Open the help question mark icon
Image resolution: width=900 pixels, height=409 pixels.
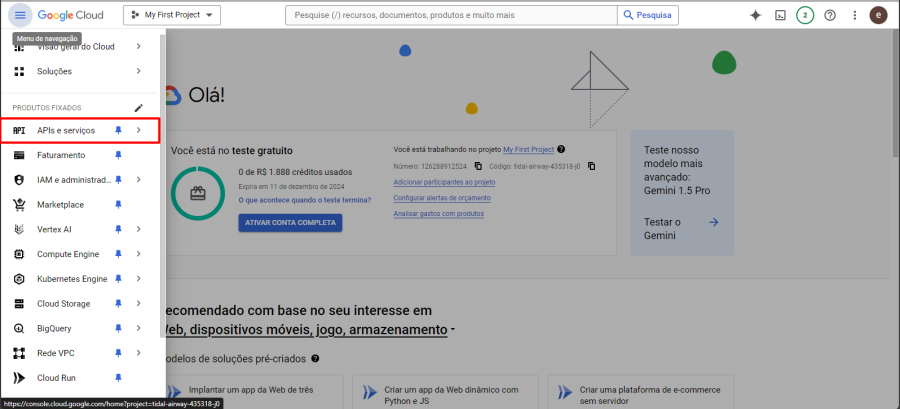click(x=829, y=15)
